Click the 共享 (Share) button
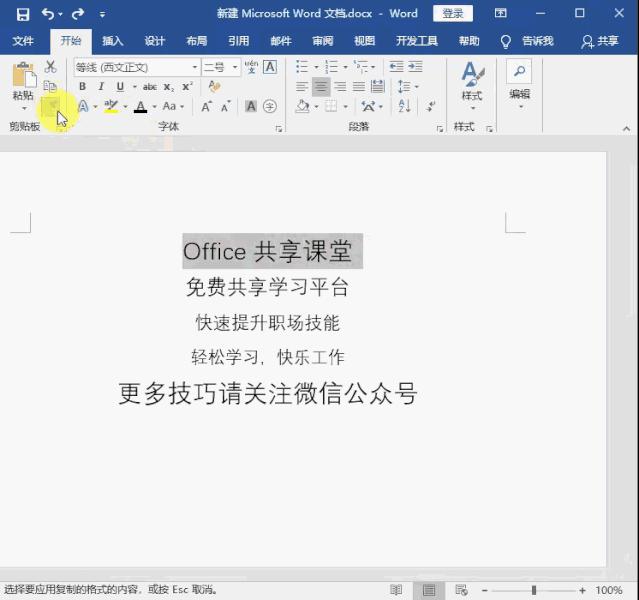Image resolution: width=639 pixels, height=600 pixels. pyautogui.click(x=600, y=41)
